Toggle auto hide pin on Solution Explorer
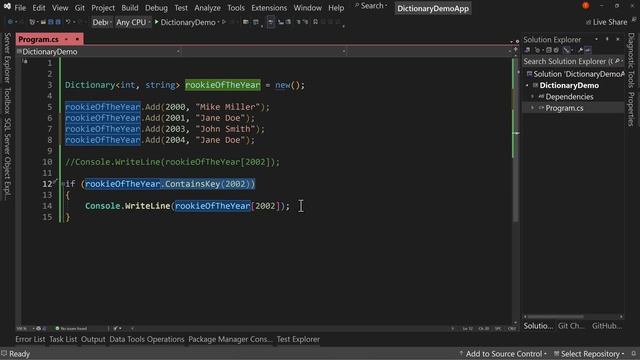 (607, 39)
